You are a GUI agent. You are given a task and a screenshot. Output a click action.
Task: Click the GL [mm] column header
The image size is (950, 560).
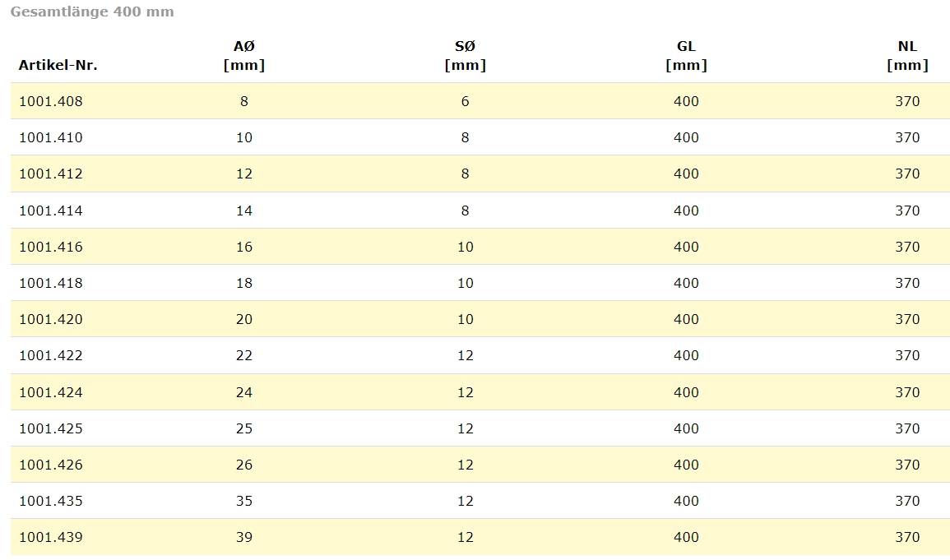686,56
